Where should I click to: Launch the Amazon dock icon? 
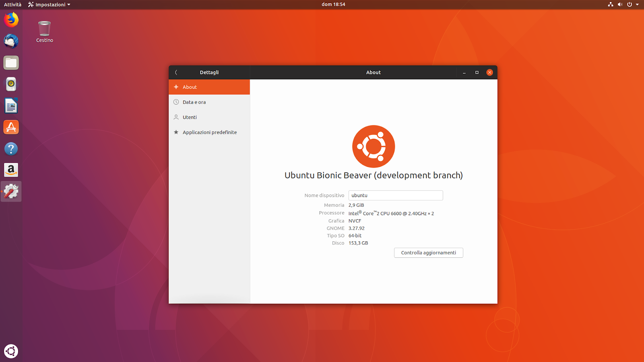click(11, 170)
